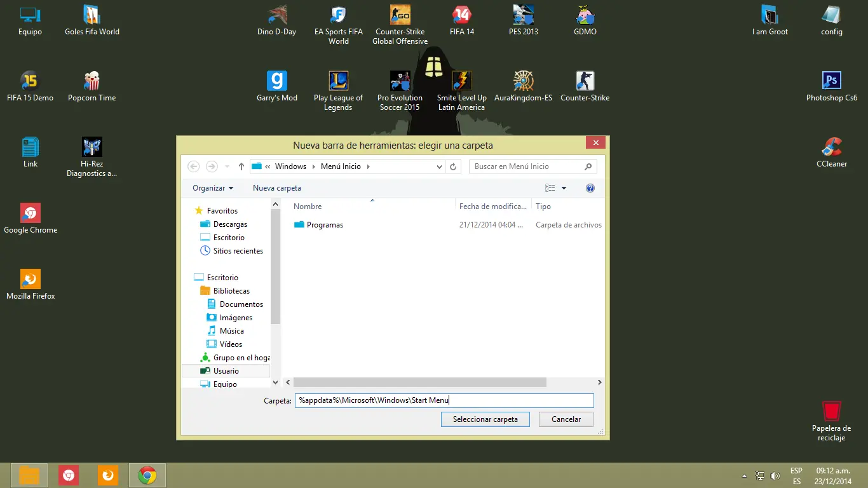The height and width of the screenshot is (488, 868).
Task: Select the Counter-Strike Global Offensive icon
Action: coord(400,25)
